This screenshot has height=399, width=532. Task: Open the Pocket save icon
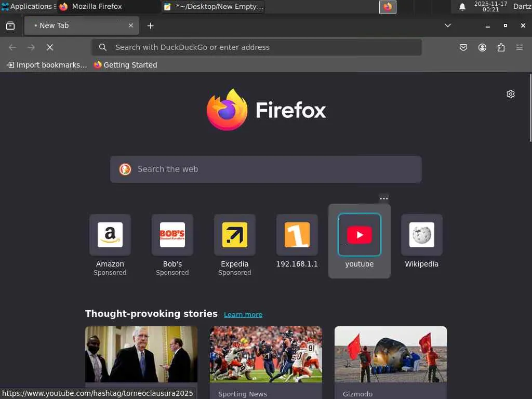[x=463, y=47]
